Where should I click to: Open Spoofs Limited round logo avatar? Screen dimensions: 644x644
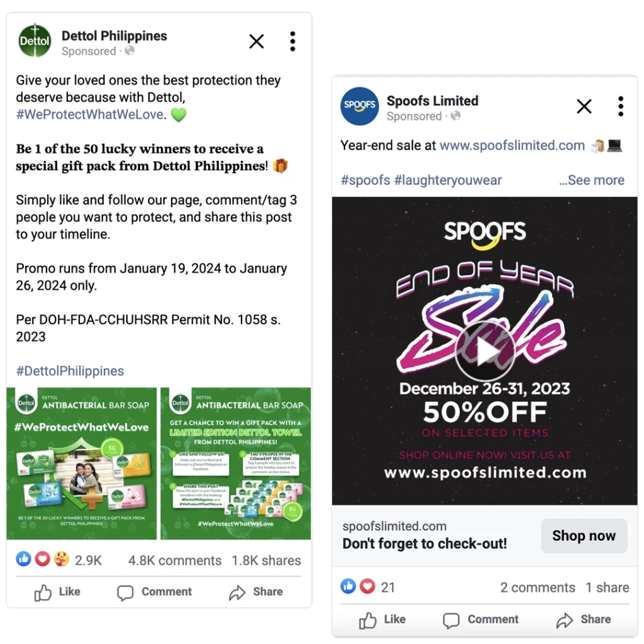tap(359, 106)
